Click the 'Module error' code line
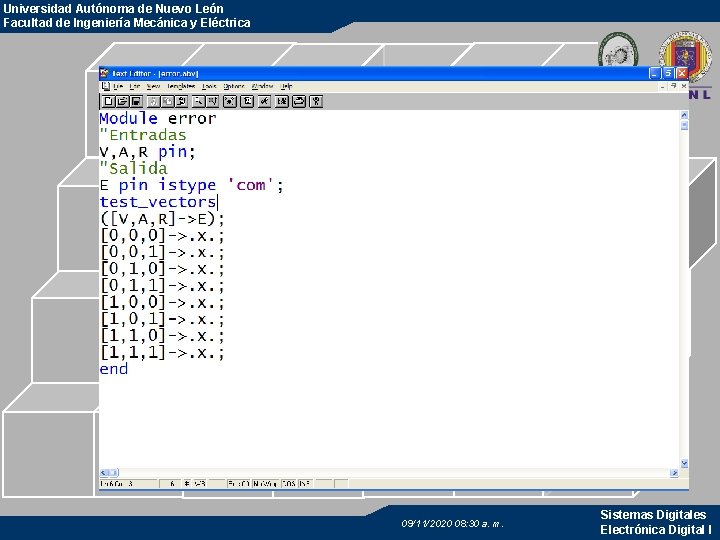 point(158,118)
